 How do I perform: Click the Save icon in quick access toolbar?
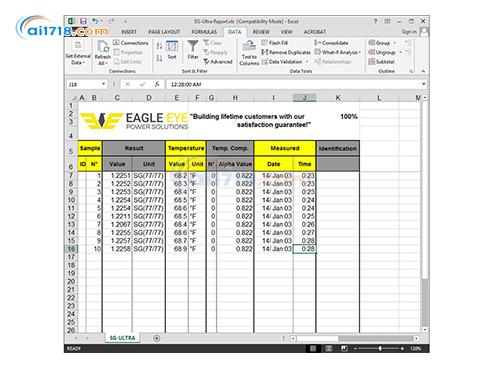click(x=83, y=21)
